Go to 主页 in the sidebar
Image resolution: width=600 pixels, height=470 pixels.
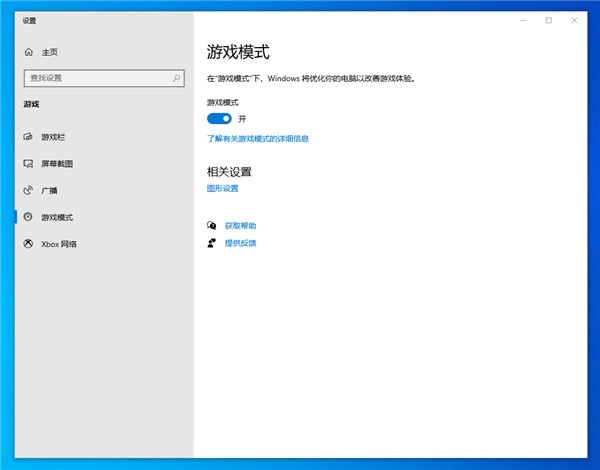click(50, 52)
